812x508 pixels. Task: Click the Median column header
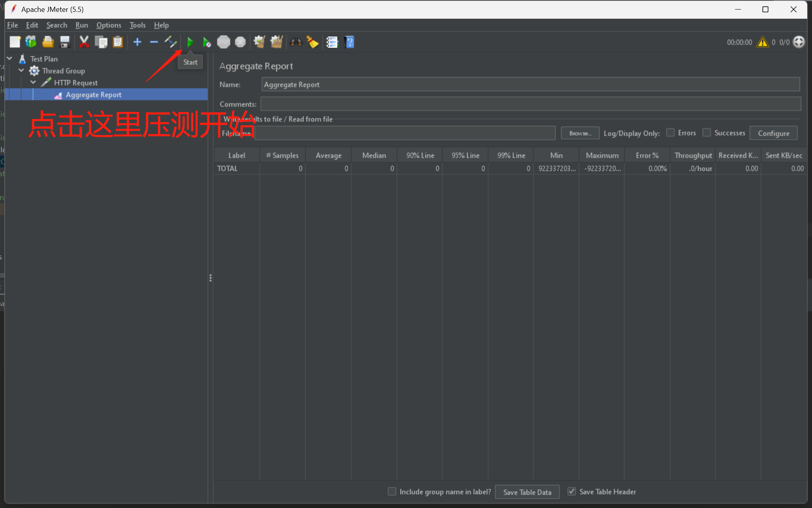tap(374, 155)
